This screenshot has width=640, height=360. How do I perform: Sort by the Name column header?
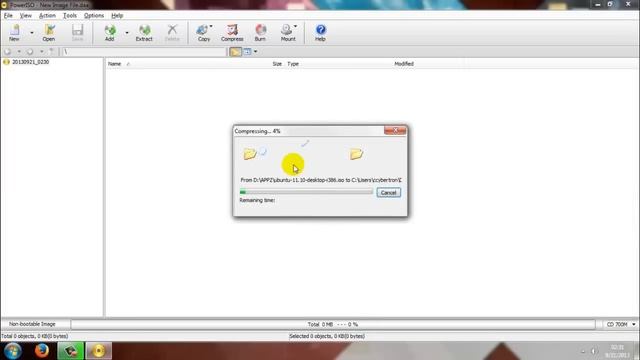click(114, 64)
